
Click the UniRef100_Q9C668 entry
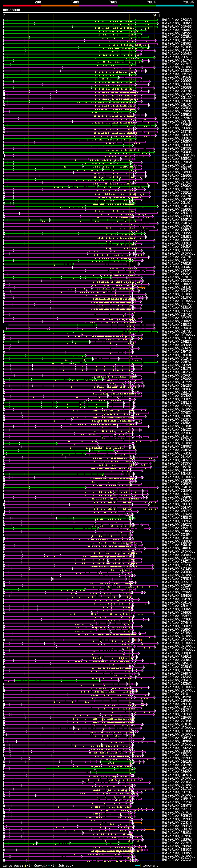tap(177, 81)
